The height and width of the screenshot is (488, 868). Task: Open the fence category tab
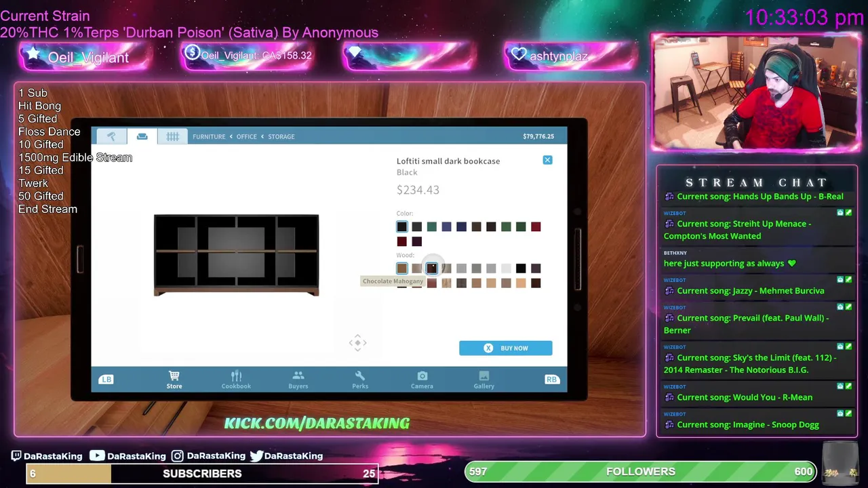(172, 136)
